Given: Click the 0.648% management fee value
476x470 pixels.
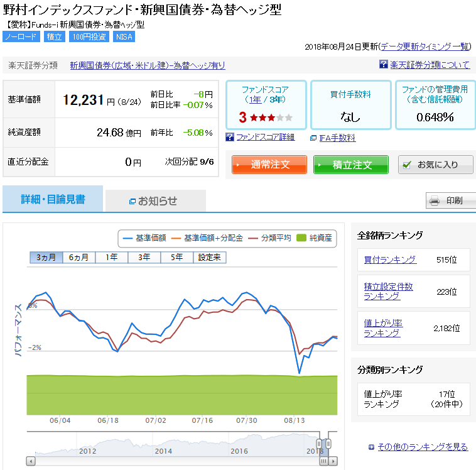Looking at the screenshot, I should (x=435, y=117).
